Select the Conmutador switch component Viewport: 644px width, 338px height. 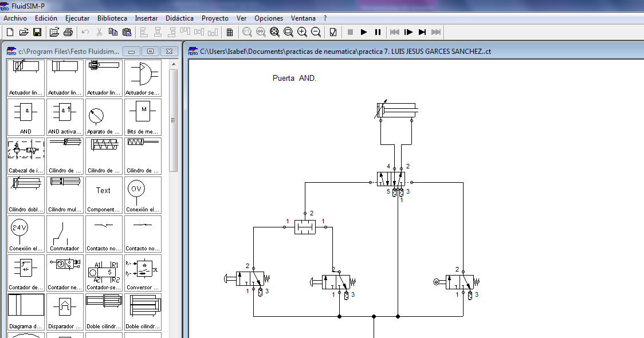65,234
